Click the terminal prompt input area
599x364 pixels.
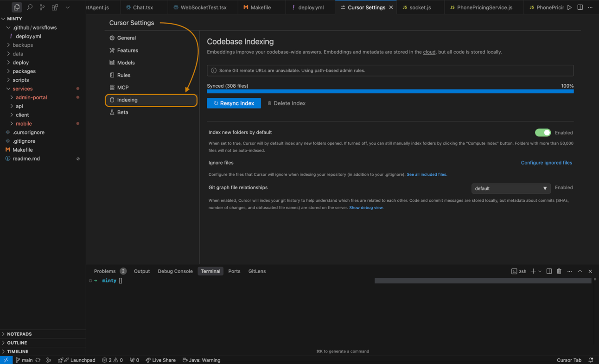[121, 281]
